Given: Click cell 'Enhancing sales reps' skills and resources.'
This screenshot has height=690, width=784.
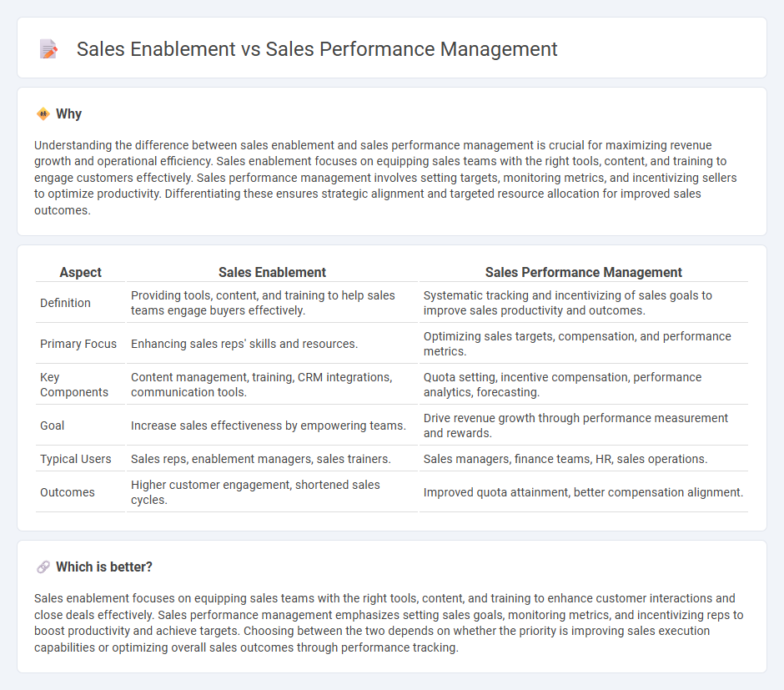Looking at the screenshot, I should pyautogui.click(x=272, y=344).
